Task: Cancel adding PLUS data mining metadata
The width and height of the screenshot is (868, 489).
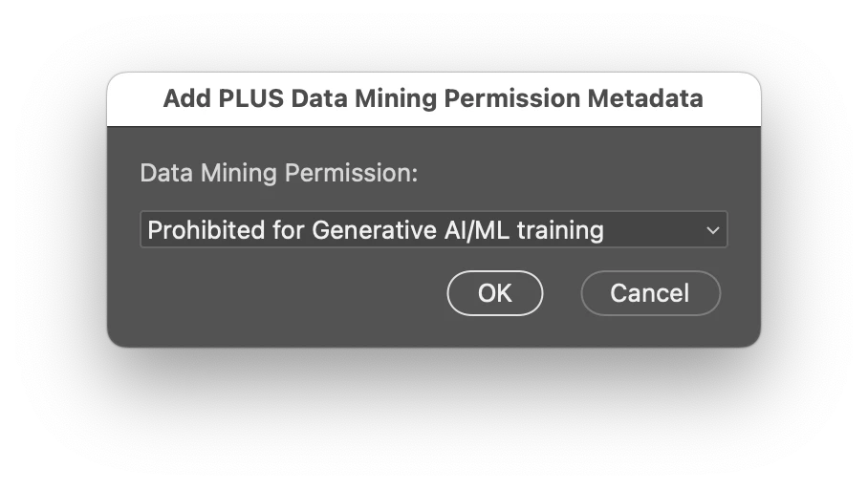Action: point(650,293)
